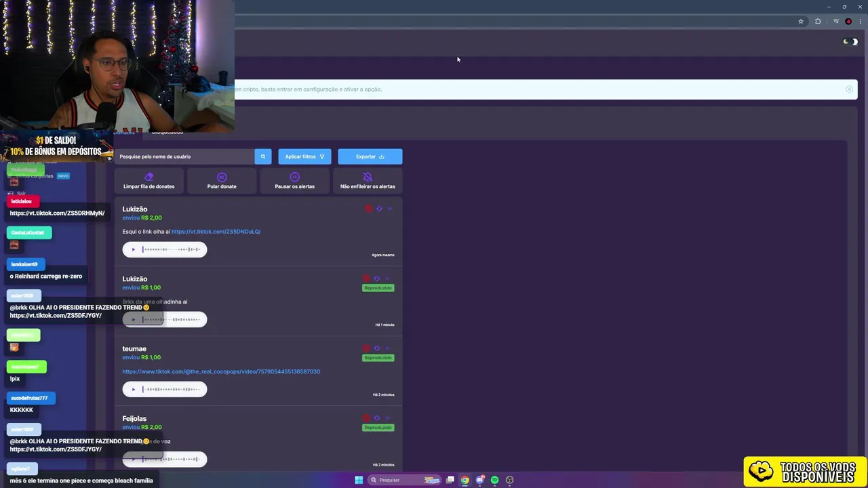
Task: Play audio of teumae donate
Action: (133, 389)
